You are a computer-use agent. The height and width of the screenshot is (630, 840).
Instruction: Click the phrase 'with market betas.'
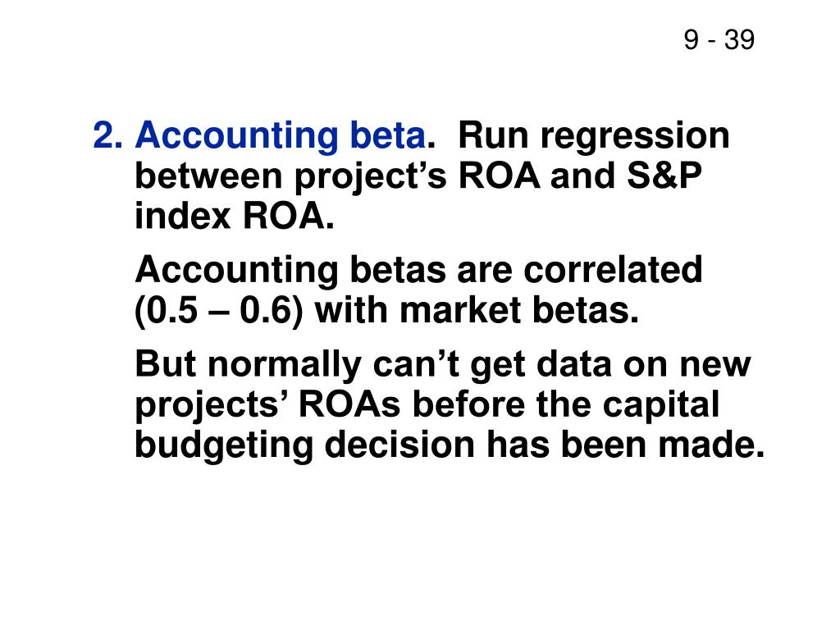[x=477, y=311]
